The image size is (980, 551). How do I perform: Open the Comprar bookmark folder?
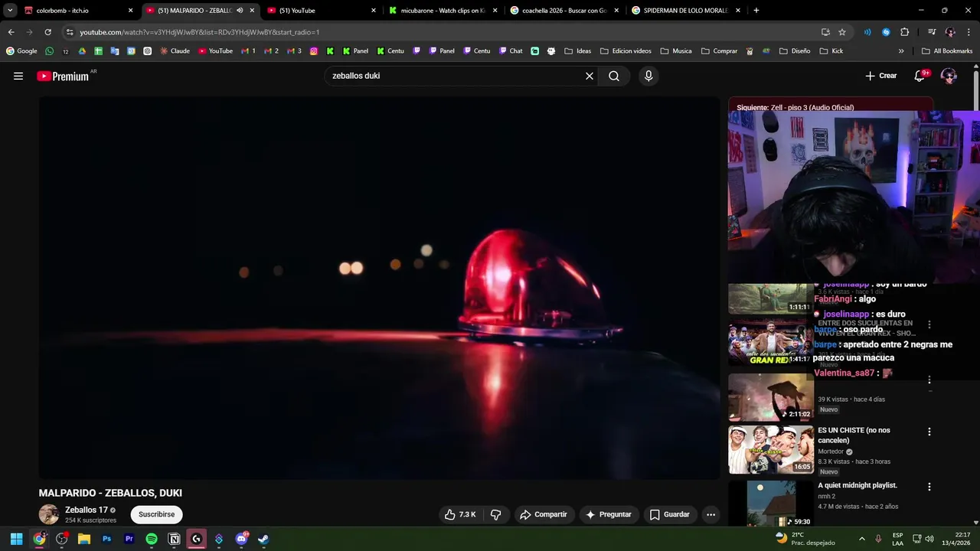point(719,51)
